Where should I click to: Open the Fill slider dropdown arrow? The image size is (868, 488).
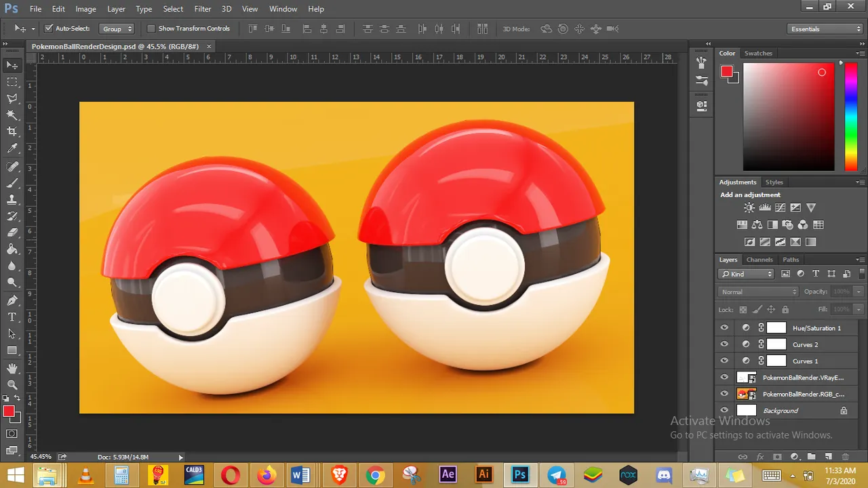859,309
